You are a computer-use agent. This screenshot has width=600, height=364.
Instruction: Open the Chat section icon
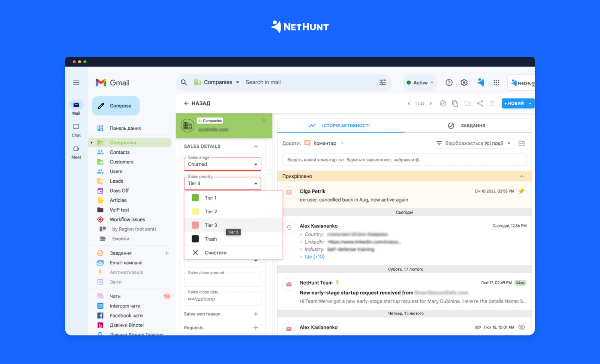tap(76, 127)
